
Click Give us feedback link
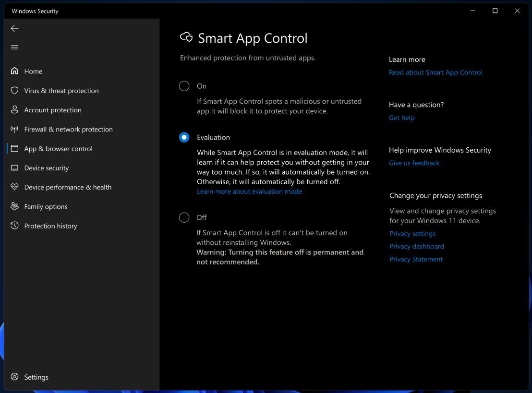point(414,163)
